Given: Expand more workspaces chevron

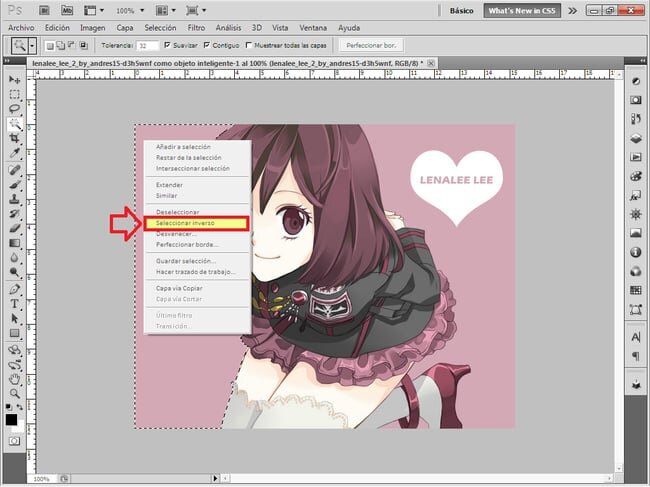Looking at the screenshot, I should click(572, 11).
